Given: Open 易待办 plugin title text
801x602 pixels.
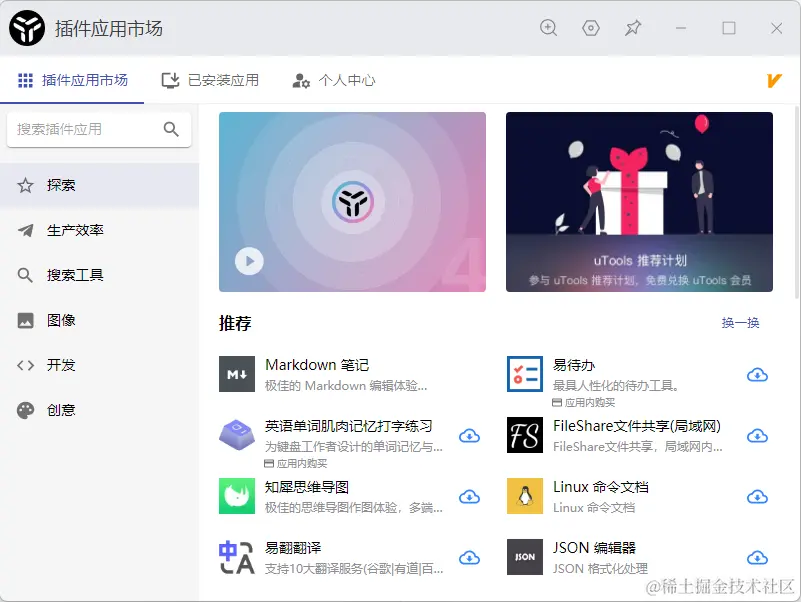Looking at the screenshot, I should point(574,365).
